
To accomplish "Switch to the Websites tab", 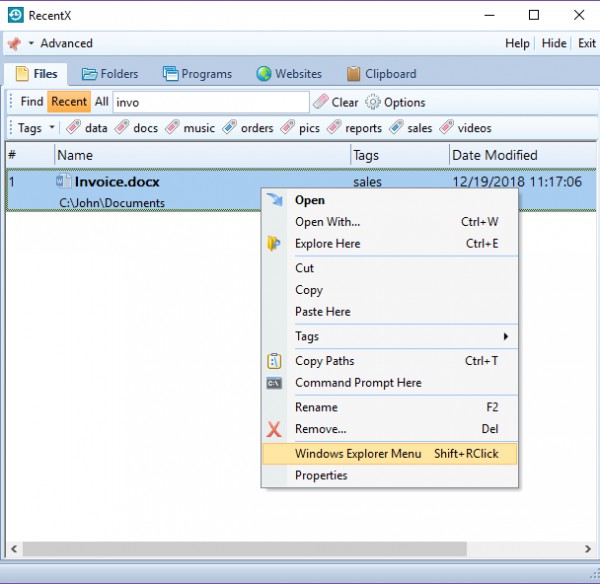I will click(289, 73).
